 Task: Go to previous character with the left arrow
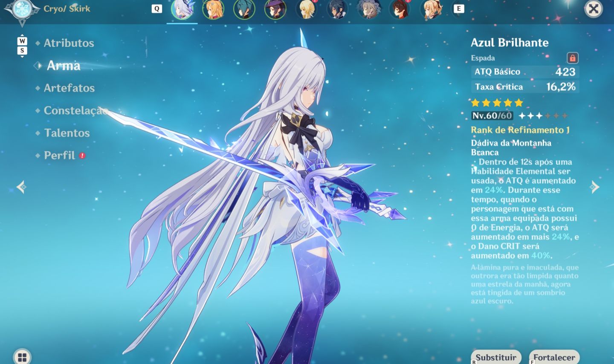click(x=21, y=187)
